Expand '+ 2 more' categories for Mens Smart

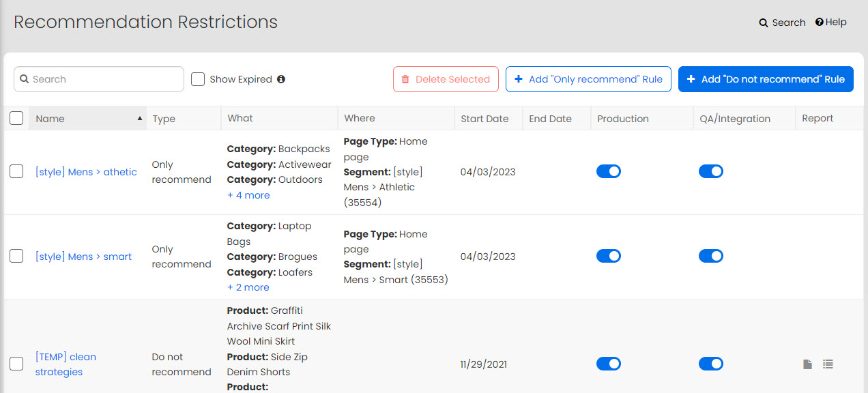pos(248,287)
